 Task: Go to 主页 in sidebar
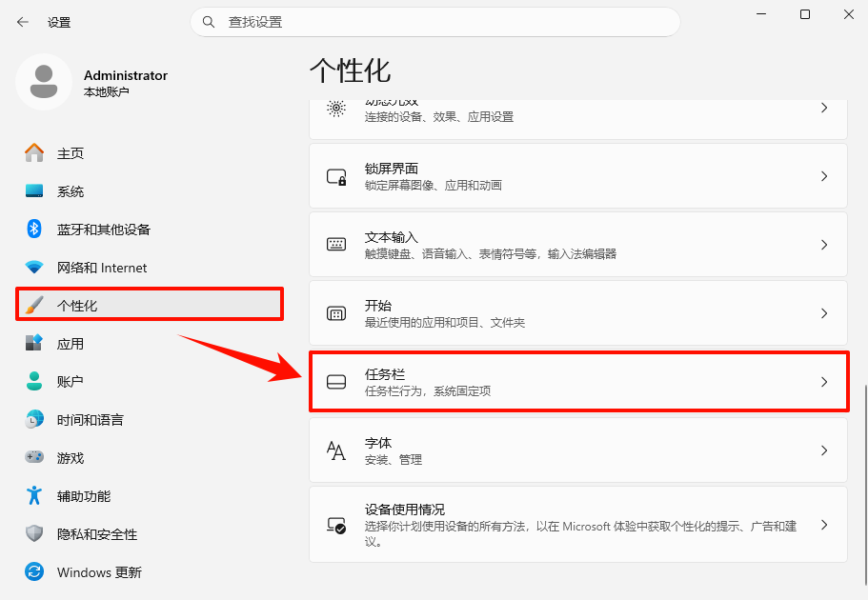[x=150, y=152]
